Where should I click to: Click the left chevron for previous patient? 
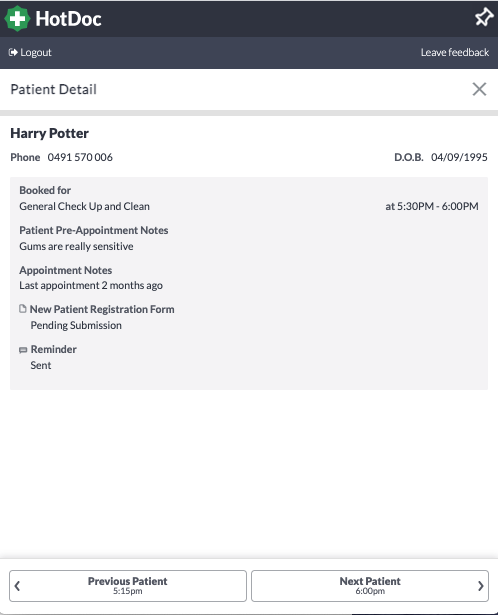click(17, 586)
